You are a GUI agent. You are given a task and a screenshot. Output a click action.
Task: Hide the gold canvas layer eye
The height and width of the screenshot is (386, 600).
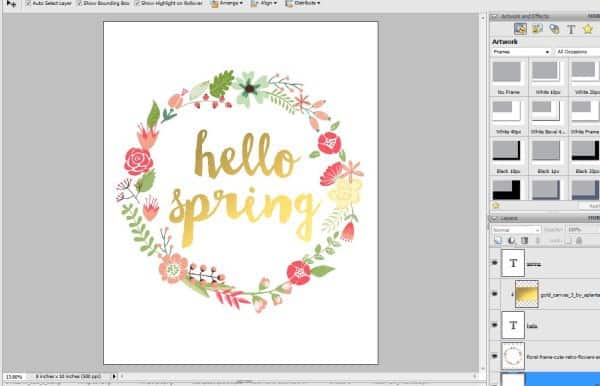[494, 294]
